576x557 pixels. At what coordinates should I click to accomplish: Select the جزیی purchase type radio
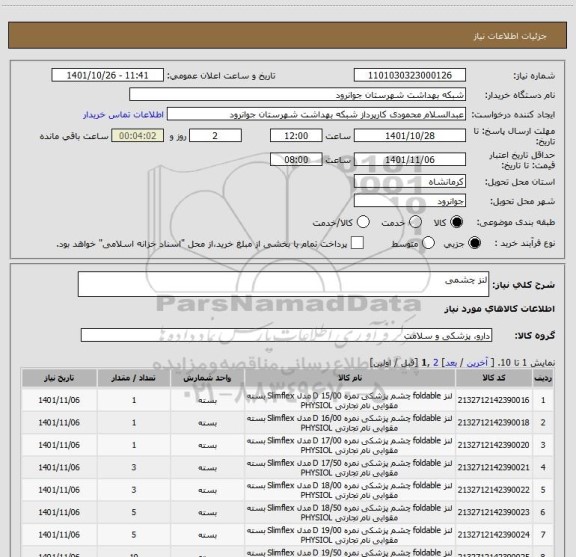[474, 243]
